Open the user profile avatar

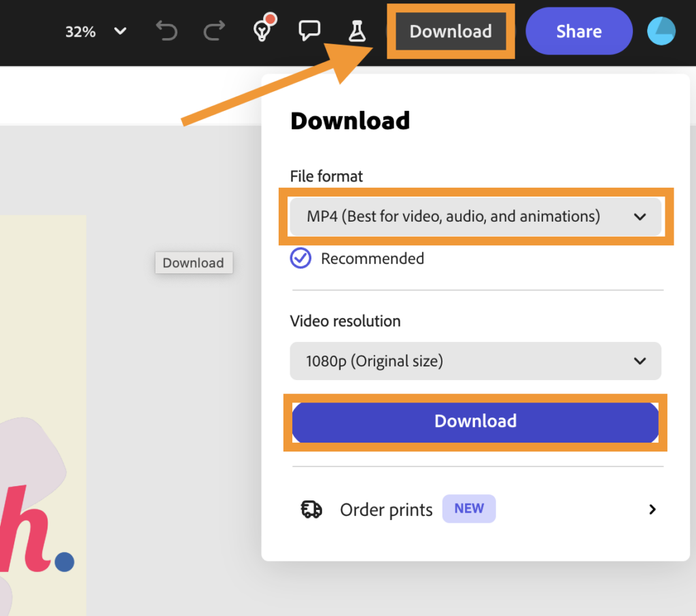(x=661, y=31)
